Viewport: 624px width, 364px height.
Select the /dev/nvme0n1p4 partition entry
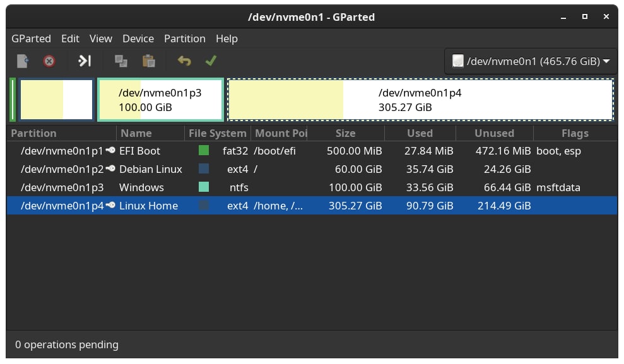(312, 205)
